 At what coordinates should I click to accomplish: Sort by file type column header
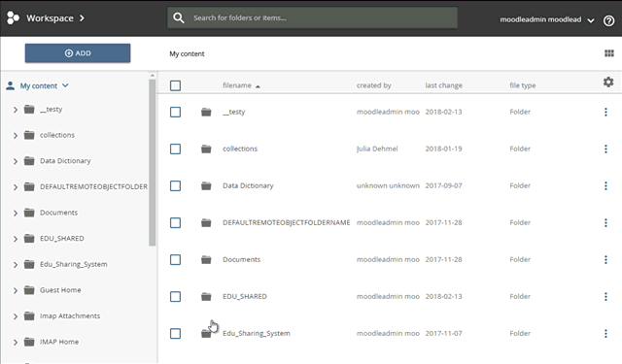(x=523, y=85)
